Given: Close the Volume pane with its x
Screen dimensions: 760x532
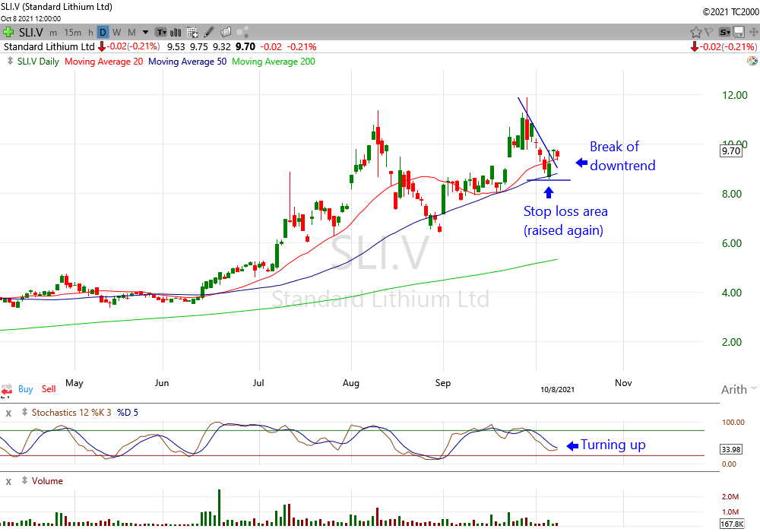Looking at the screenshot, I should click(x=8, y=482).
